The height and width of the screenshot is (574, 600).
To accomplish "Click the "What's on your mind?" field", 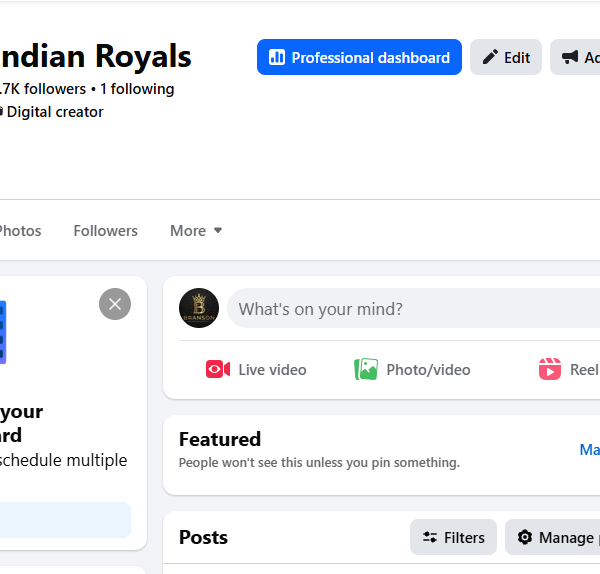I will click(413, 308).
